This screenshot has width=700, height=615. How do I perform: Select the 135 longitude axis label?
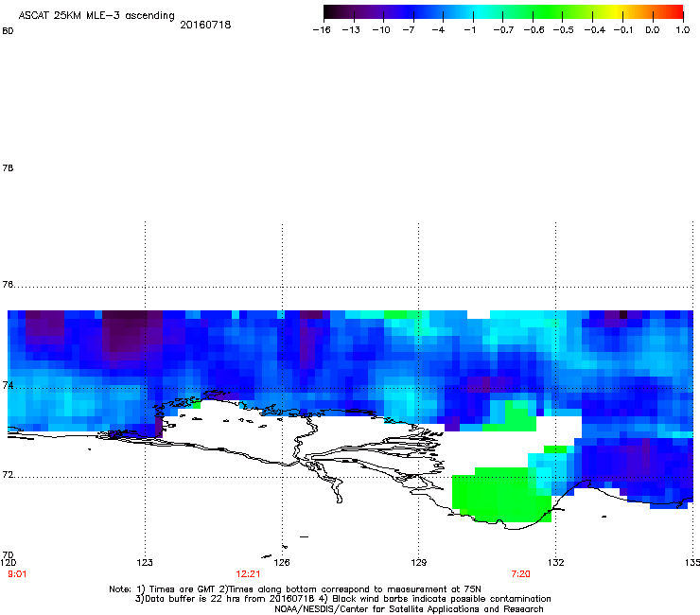(x=692, y=562)
